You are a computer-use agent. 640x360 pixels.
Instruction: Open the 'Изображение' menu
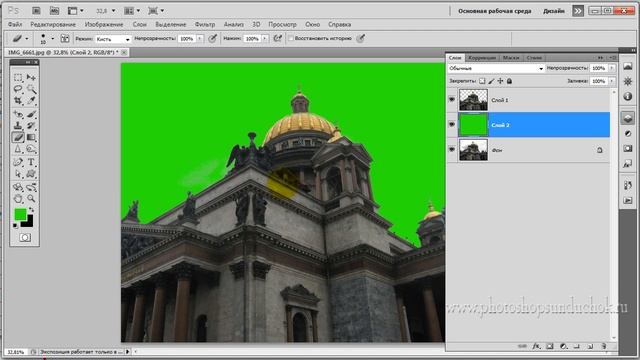click(104, 24)
